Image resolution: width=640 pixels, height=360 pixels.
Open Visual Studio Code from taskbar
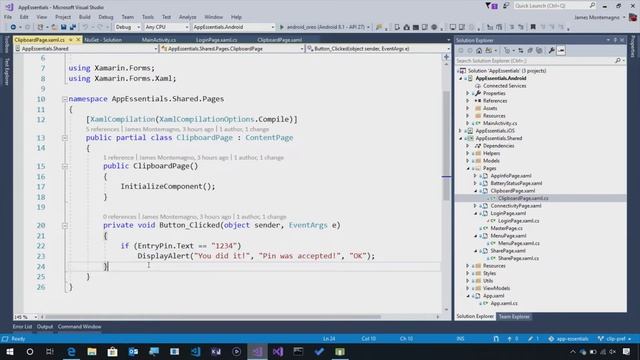click(195, 351)
